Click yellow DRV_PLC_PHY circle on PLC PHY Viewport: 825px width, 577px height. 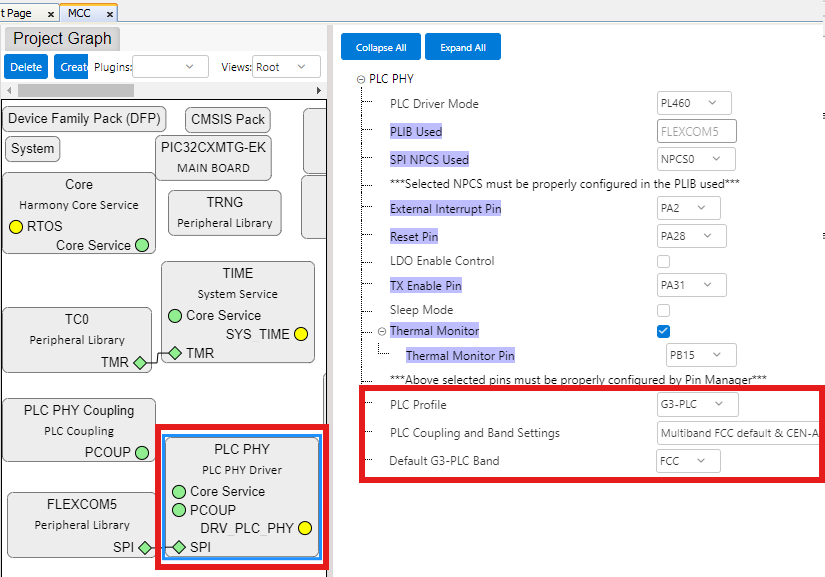pos(305,528)
